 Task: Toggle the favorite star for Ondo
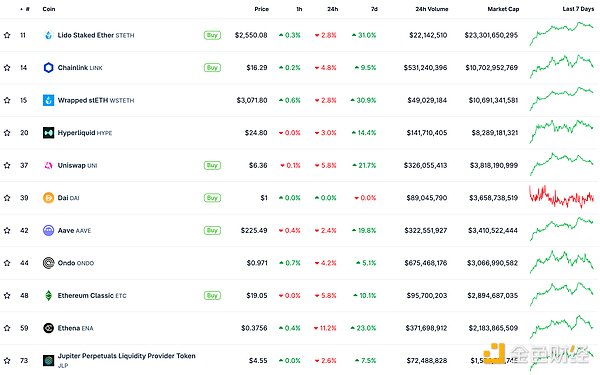click(x=7, y=263)
